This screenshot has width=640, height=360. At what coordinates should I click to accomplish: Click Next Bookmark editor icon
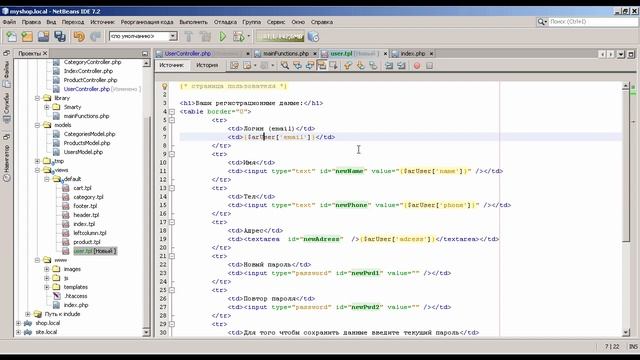click(360, 65)
